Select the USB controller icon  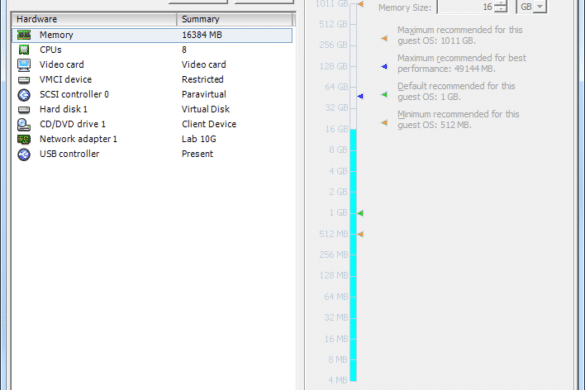pyautogui.click(x=24, y=154)
